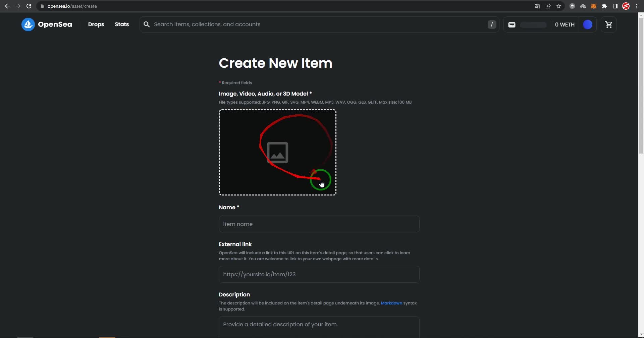Click the 0 WETH balance
Viewport: 644px width, 338px height.
point(565,24)
